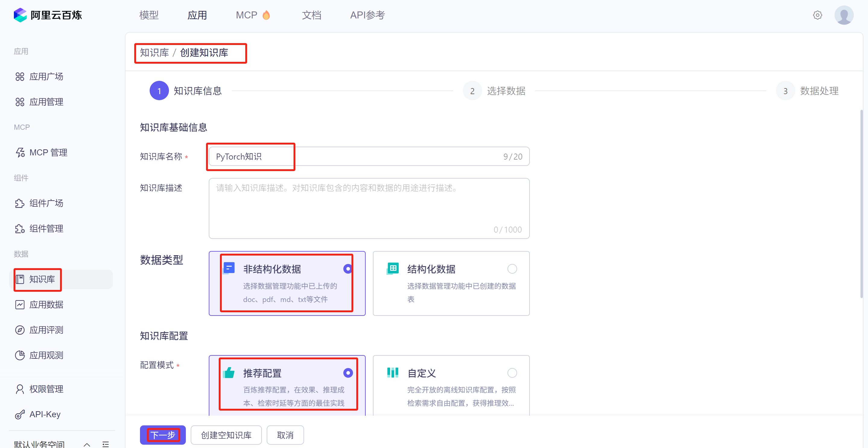Expand the 默认业务空间 workspace chevron
This screenshot has height=448, width=868.
point(87,444)
